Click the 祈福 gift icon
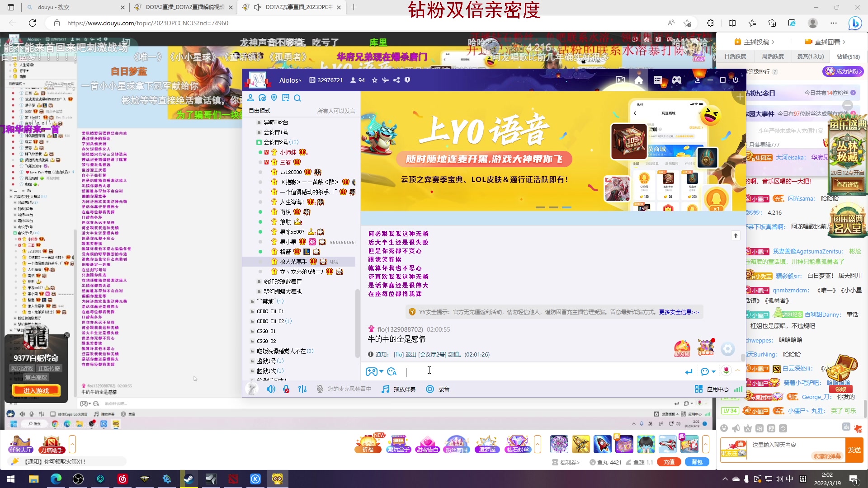This screenshot has width=868, height=488. (368, 445)
